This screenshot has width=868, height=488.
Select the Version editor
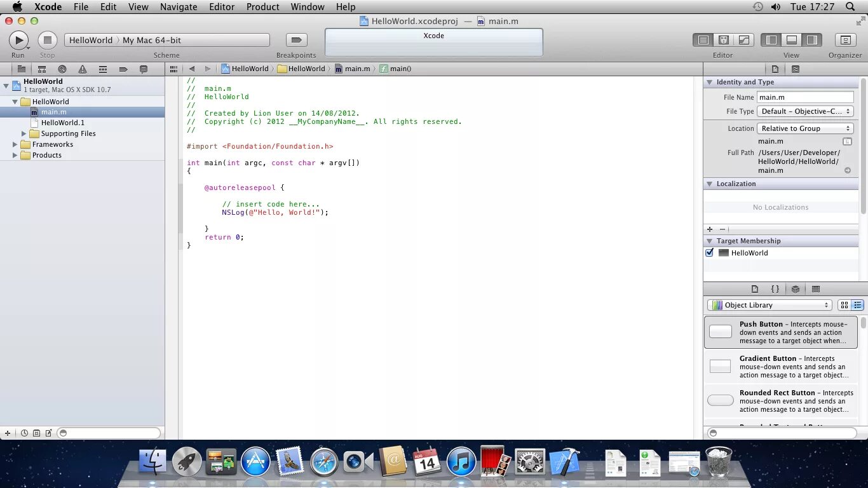click(x=743, y=40)
